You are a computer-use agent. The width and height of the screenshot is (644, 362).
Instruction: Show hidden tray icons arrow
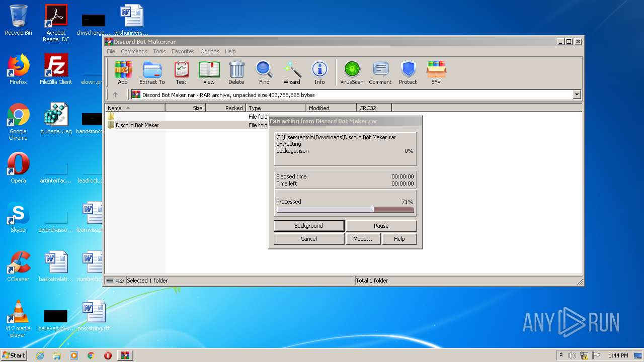(x=561, y=355)
